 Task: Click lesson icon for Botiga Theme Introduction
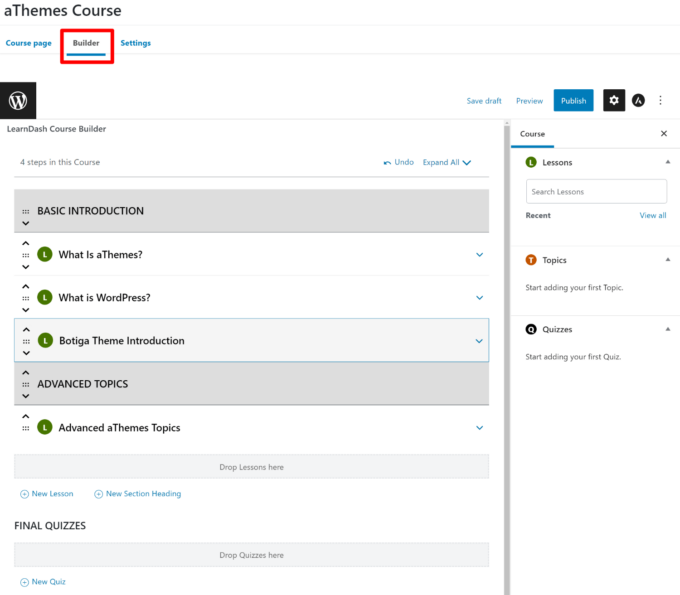(x=45, y=340)
